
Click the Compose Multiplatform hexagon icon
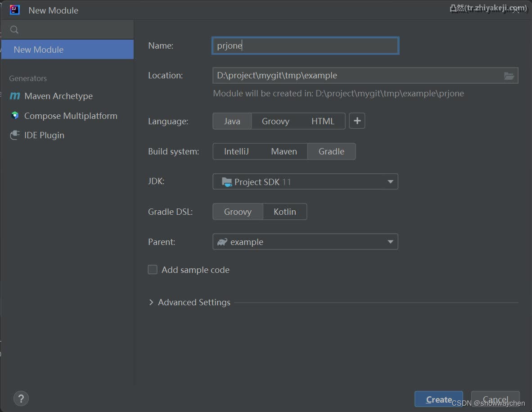[x=14, y=115]
